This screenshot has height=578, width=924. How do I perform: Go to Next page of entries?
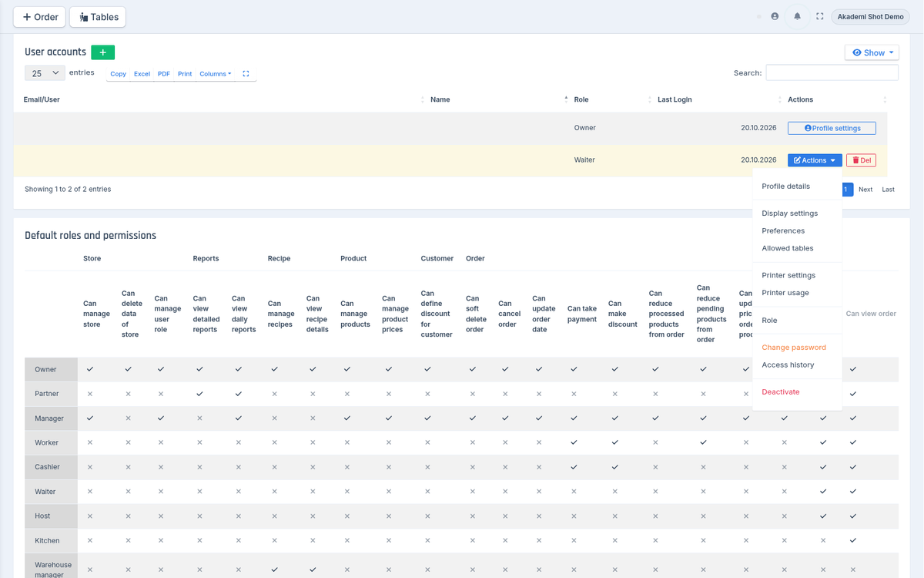pyautogui.click(x=865, y=190)
